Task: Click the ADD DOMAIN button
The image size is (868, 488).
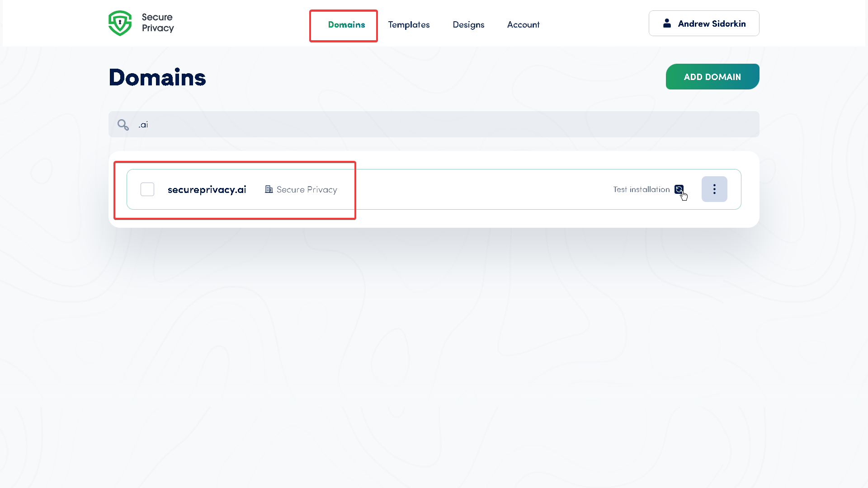Action: [712, 76]
